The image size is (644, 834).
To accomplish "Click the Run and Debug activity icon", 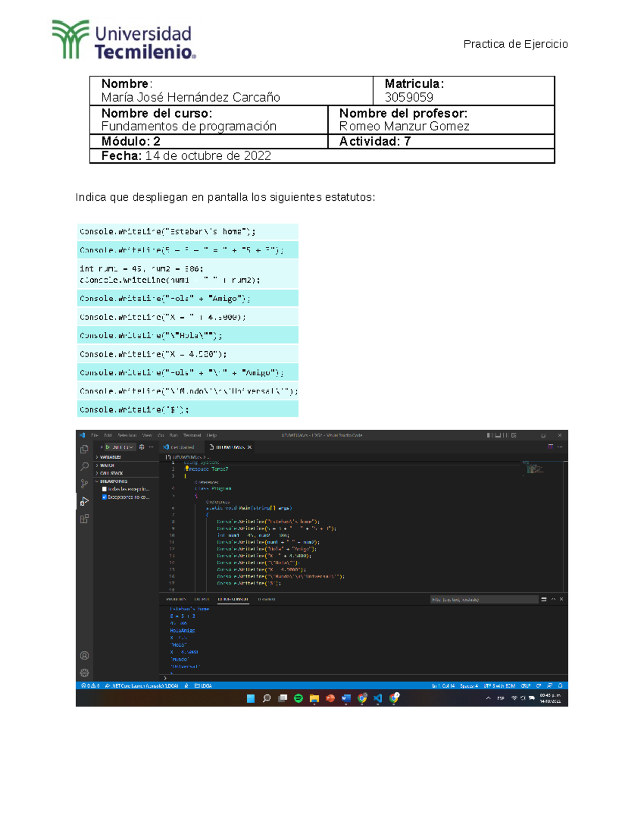I will tap(84, 502).
